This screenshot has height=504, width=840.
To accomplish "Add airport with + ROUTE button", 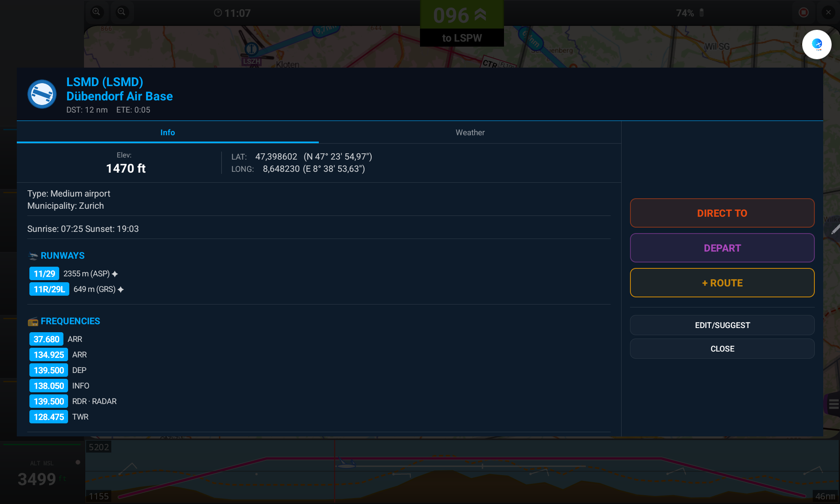I will pos(722,283).
